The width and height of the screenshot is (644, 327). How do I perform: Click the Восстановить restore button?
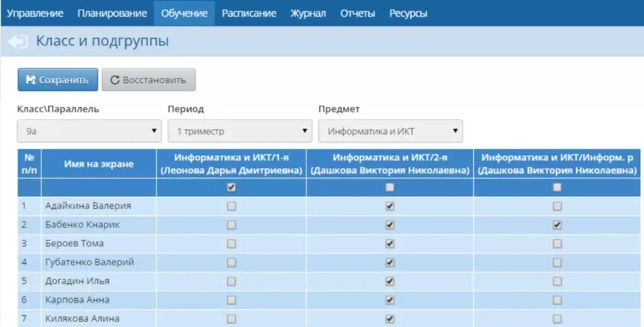(x=148, y=80)
